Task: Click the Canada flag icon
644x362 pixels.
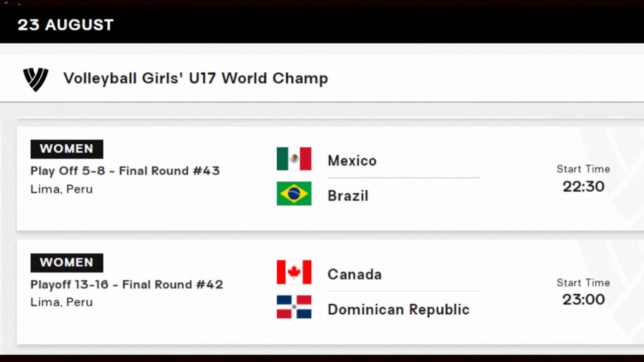Action: point(294,273)
